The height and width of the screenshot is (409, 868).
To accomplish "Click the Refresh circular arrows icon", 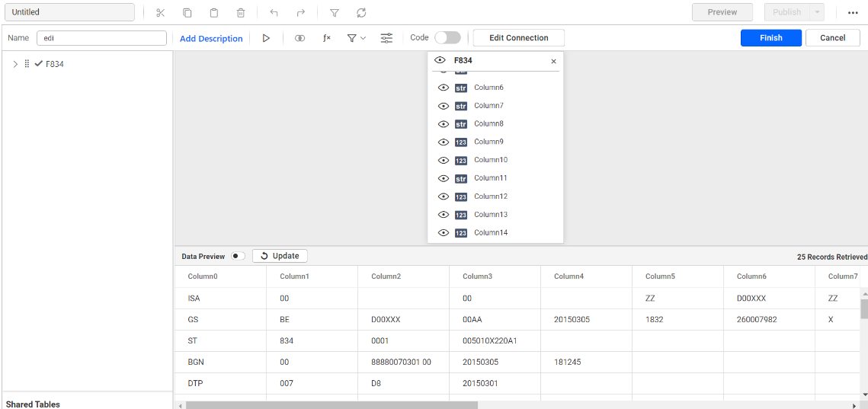I will 361,12.
